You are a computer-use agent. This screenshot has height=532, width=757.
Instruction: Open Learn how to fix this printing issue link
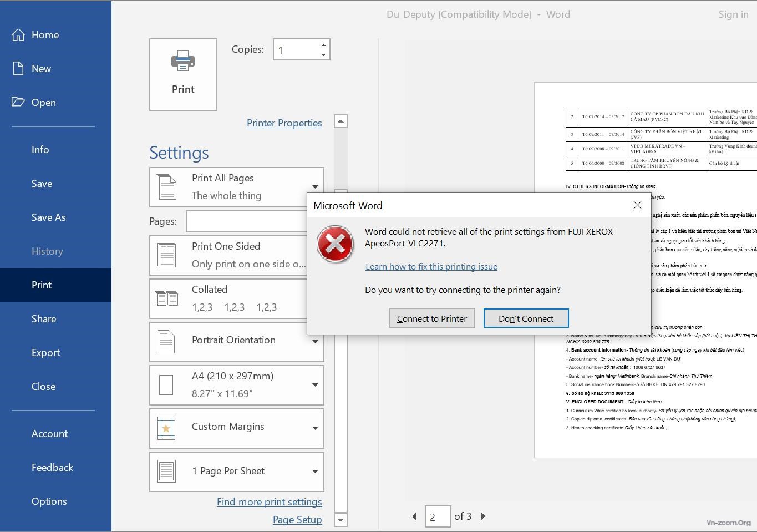(431, 267)
